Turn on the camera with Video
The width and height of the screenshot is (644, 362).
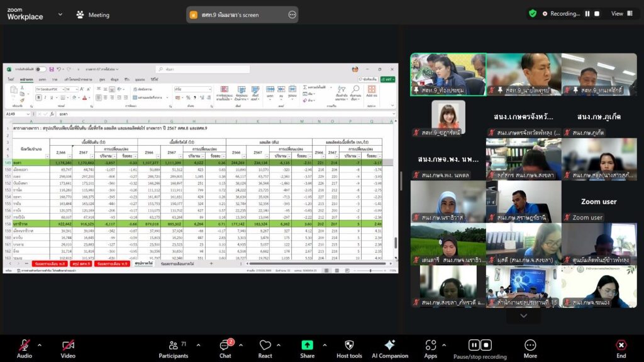click(68, 345)
